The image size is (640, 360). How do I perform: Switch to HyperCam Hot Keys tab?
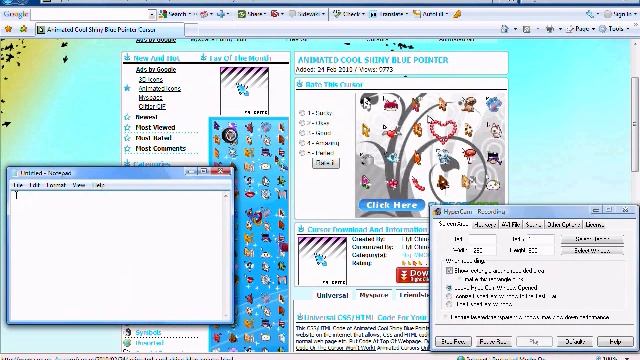tap(485, 224)
